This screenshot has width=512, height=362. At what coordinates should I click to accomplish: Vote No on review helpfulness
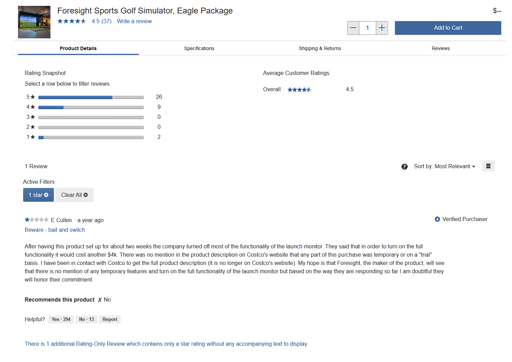(86, 319)
